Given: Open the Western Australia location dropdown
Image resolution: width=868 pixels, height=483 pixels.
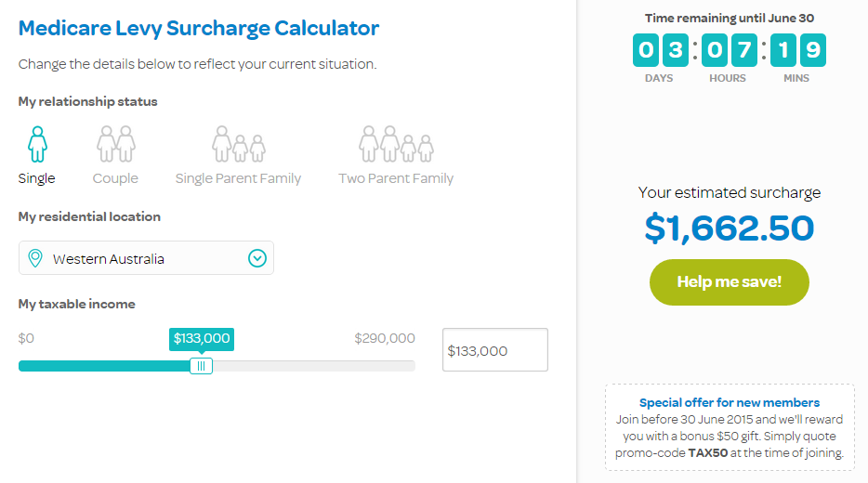Looking at the screenshot, I should point(146,258).
